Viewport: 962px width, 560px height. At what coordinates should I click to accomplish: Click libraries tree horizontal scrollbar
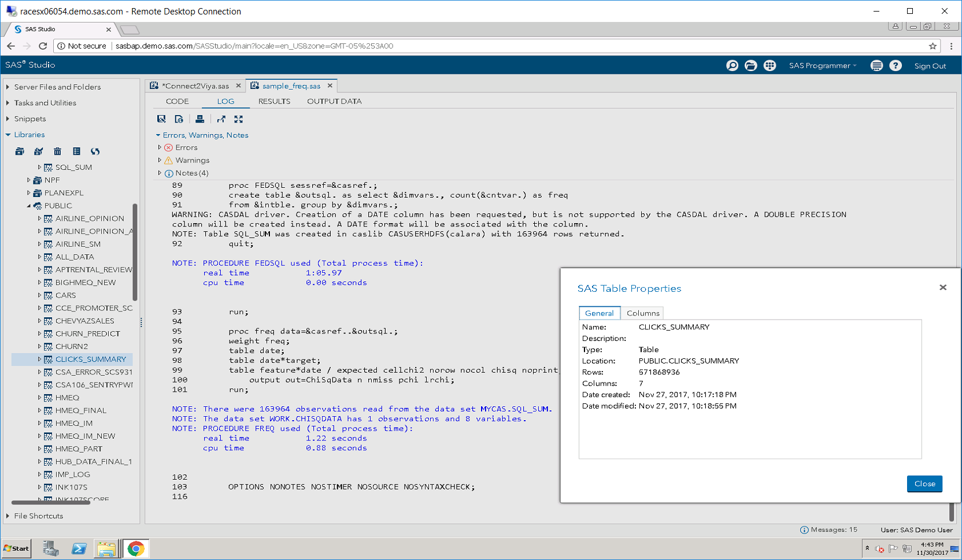point(50,502)
